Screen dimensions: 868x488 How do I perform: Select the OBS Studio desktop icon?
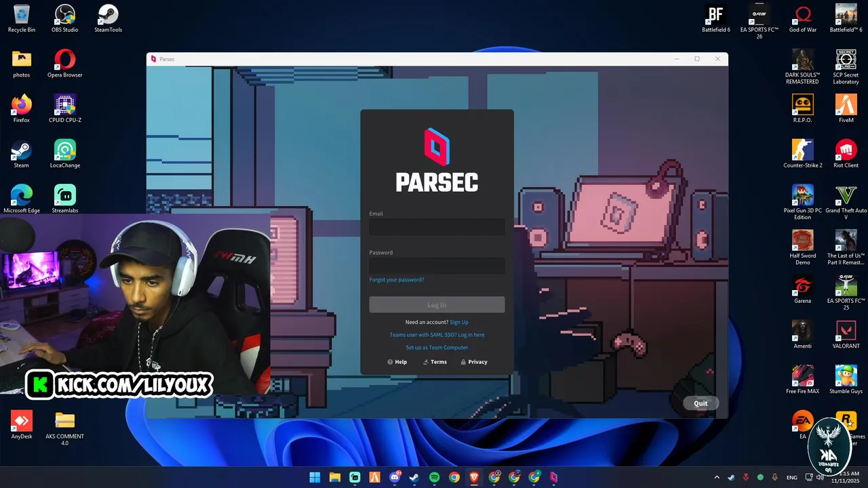click(65, 18)
